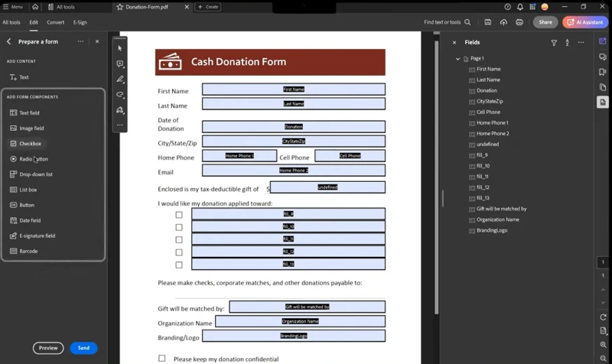Click the cloud upload icon
Viewport: 612px width, 364px height.
click(x=503, y=22)
